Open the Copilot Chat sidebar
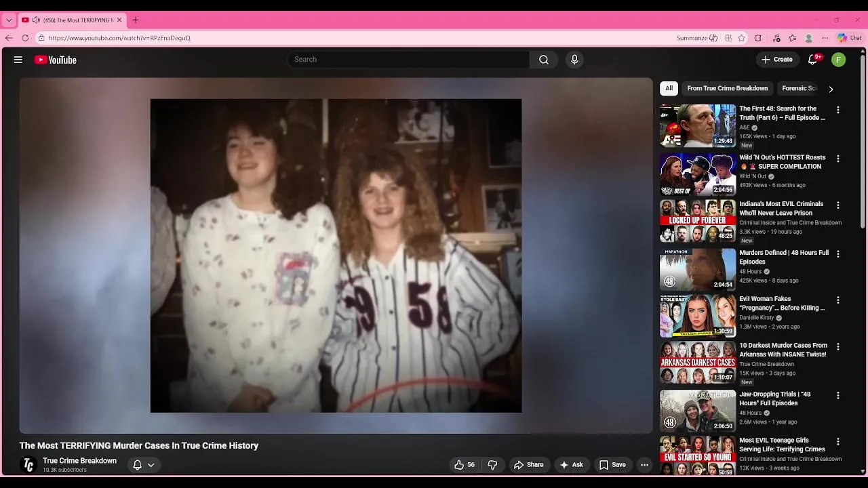This screenshot has width=868, height=488. (849, 38)
